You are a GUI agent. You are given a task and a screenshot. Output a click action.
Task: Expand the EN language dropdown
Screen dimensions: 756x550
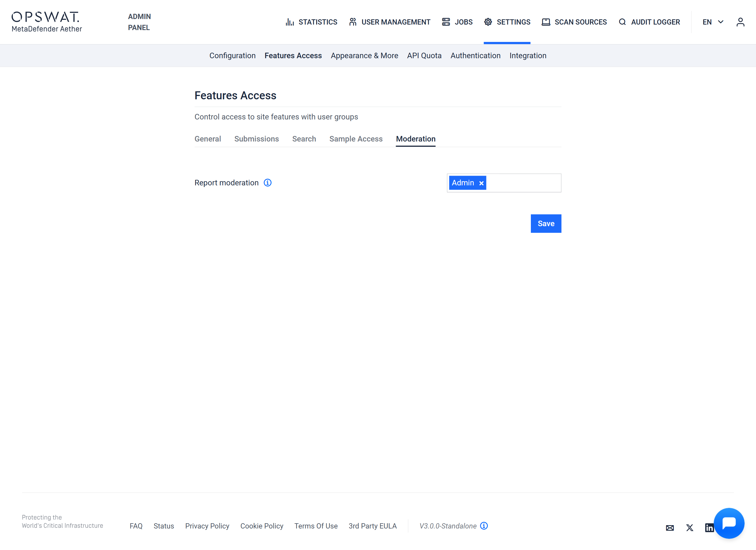click(713, 22)
